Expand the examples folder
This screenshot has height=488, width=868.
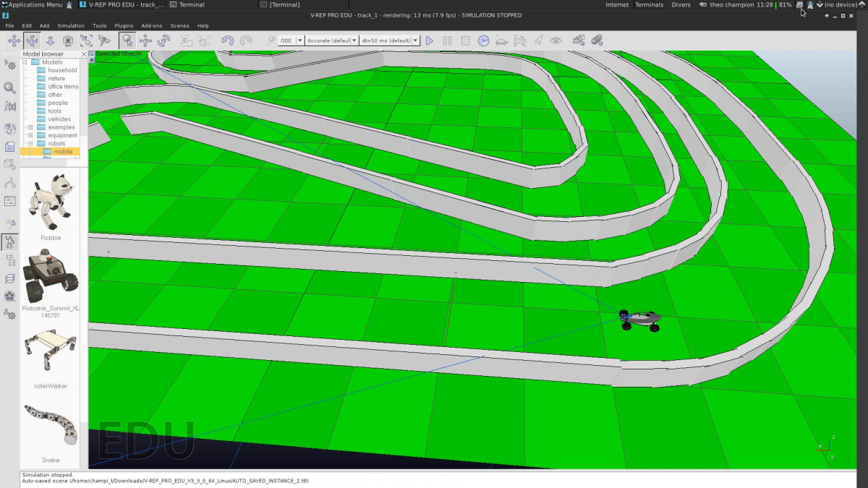tap(30, 127)
